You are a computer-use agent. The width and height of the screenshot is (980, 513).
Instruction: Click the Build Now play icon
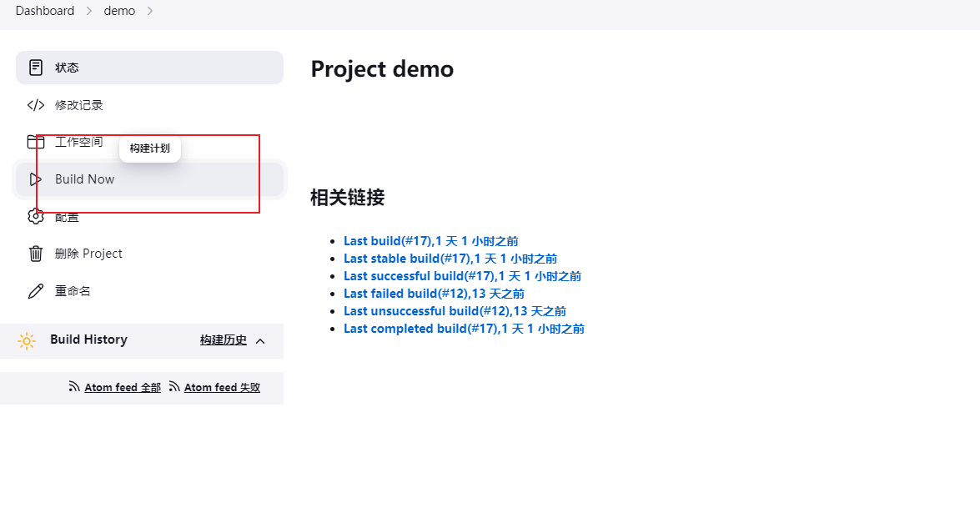36,179
